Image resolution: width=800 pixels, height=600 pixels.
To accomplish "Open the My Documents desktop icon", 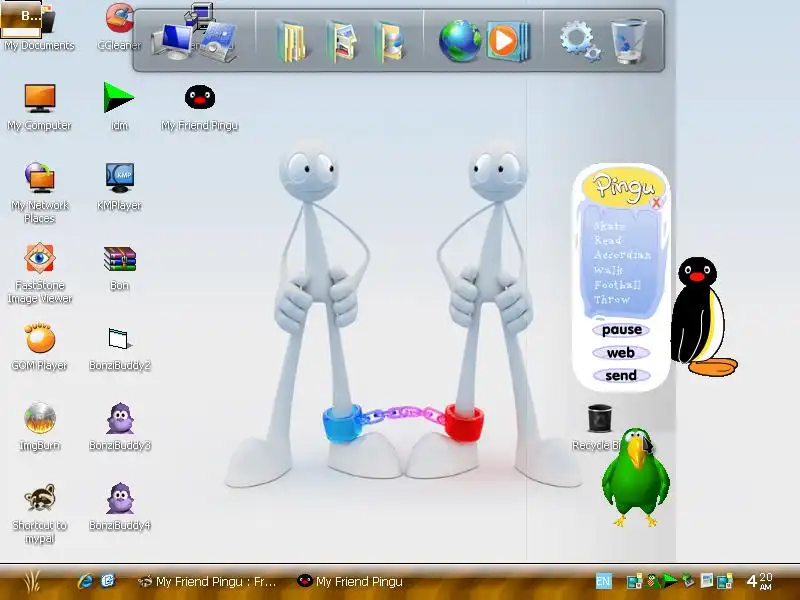I will pyautogui.click(x=39, y=27).
